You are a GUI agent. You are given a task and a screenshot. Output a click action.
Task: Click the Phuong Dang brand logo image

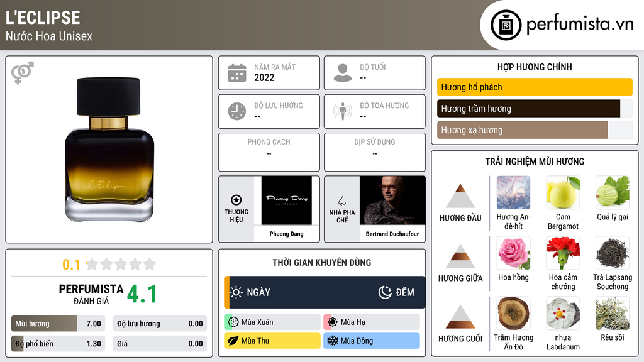click(286, 200)
